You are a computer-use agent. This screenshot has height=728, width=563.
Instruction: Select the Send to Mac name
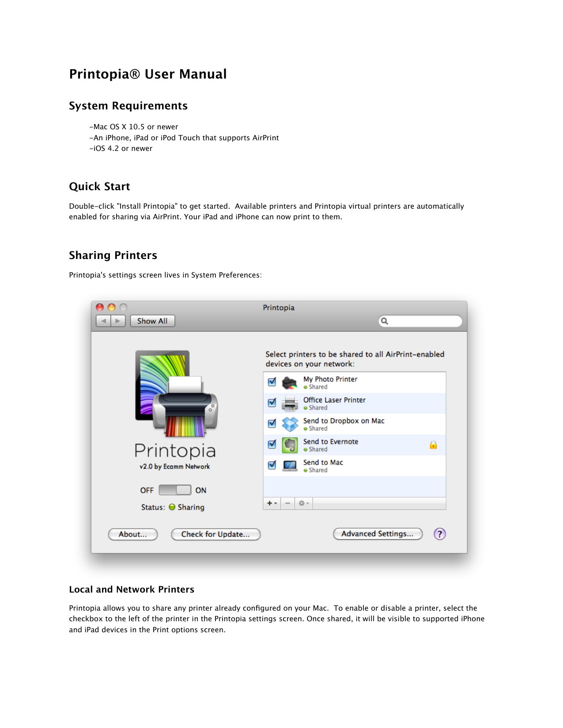click(x=323, y=462)
